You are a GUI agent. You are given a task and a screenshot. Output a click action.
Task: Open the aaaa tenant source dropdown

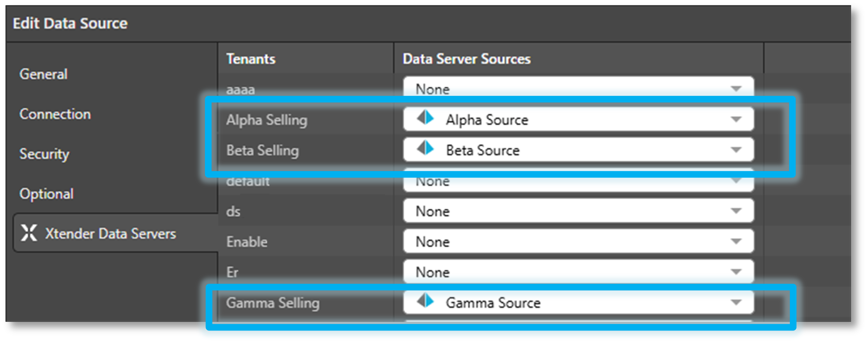click(x=578, y=89)
